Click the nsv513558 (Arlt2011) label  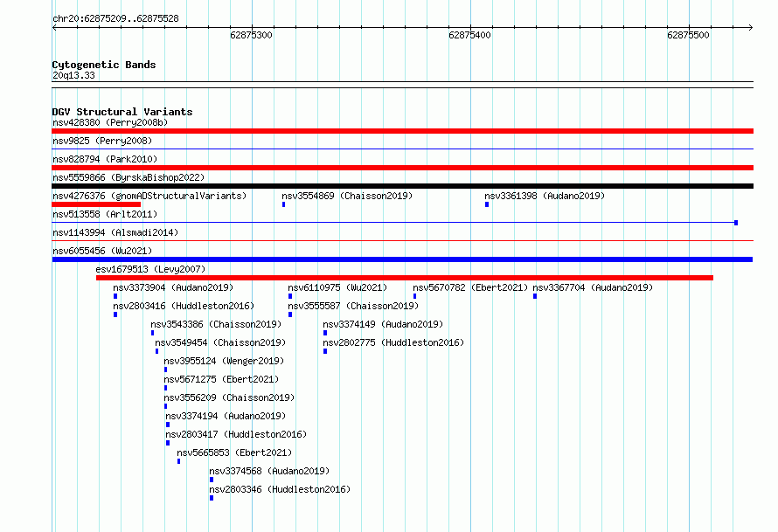tap(105, 214)
